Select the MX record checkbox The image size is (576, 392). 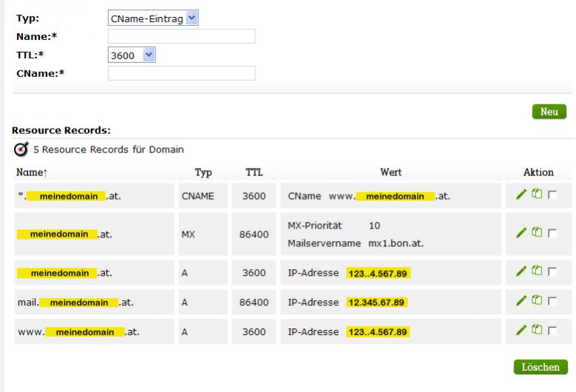click(552, 233)
